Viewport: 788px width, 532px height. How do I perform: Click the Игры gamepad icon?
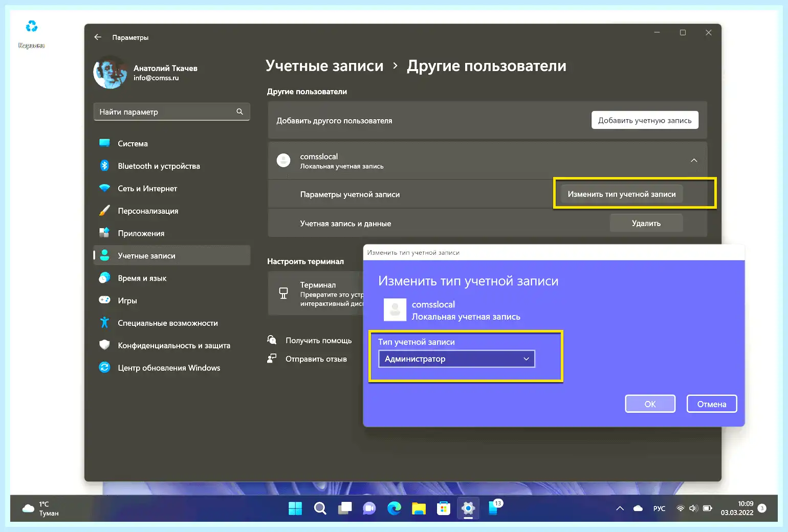click(x=104, y=300)
